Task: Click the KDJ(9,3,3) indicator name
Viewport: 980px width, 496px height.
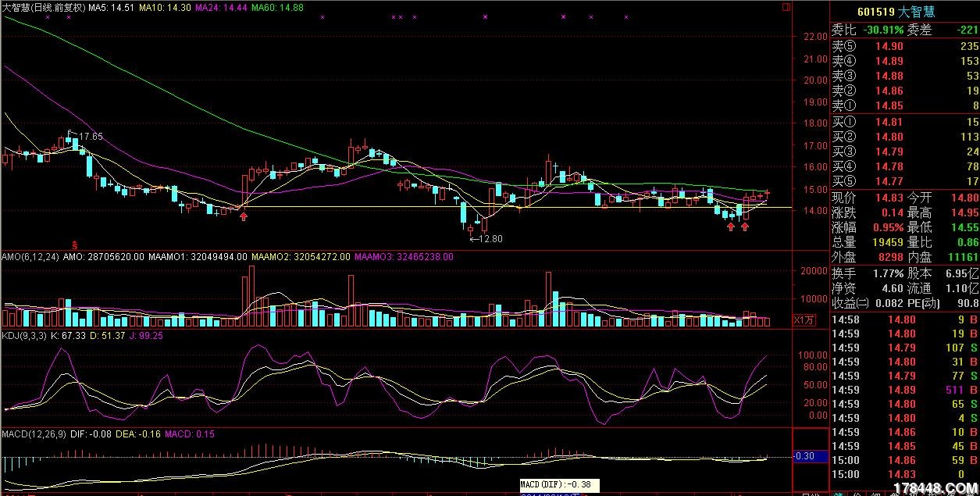Action: coord(26,335)
